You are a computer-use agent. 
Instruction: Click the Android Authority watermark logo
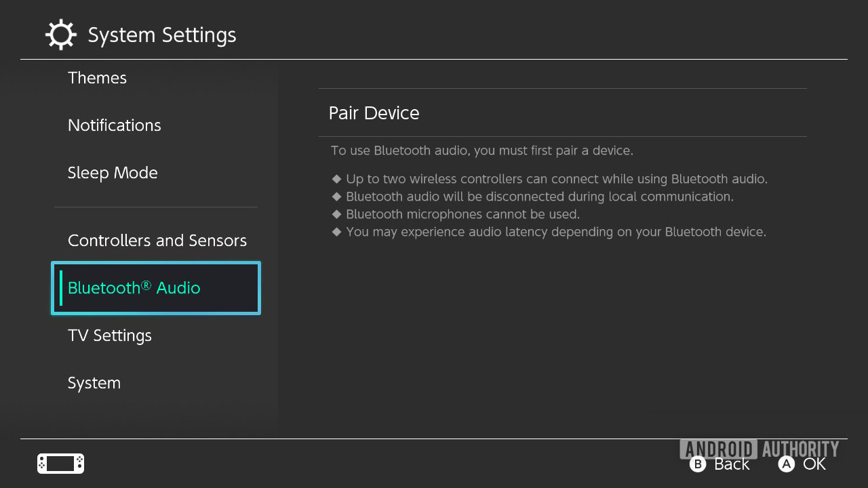(759, 448)
